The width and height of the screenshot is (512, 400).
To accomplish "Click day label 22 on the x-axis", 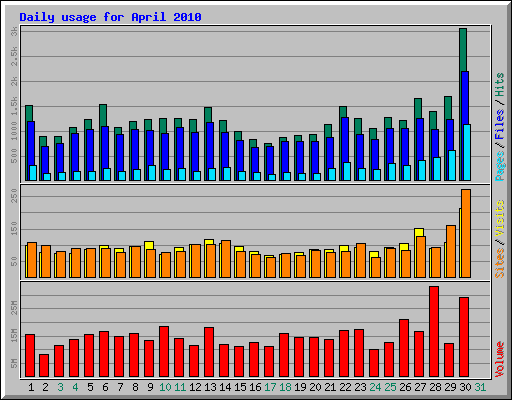I will click(x=345, y=387).
